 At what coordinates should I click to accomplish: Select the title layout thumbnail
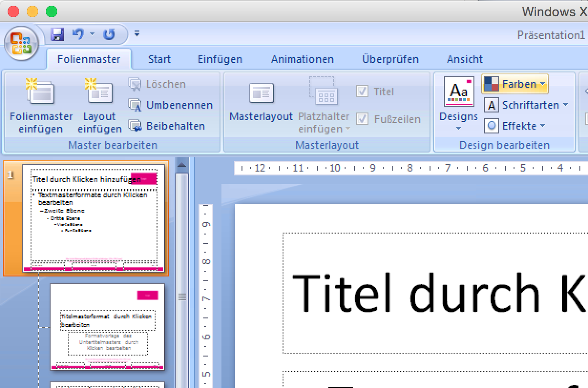(x=107, y=327)
